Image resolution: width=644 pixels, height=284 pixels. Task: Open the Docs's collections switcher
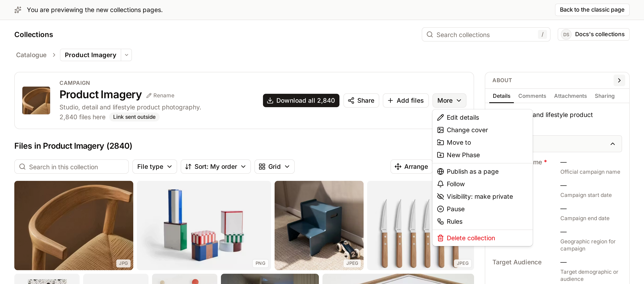pyautogui.click(x=593, y=34)
